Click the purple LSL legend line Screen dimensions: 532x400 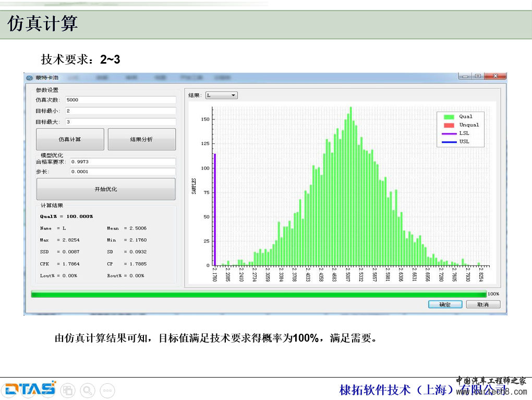[449, 134]
